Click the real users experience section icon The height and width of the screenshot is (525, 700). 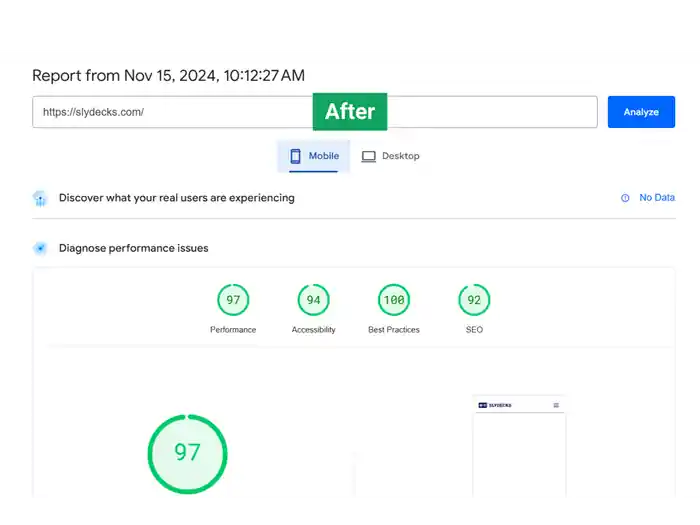click(40, 198)
